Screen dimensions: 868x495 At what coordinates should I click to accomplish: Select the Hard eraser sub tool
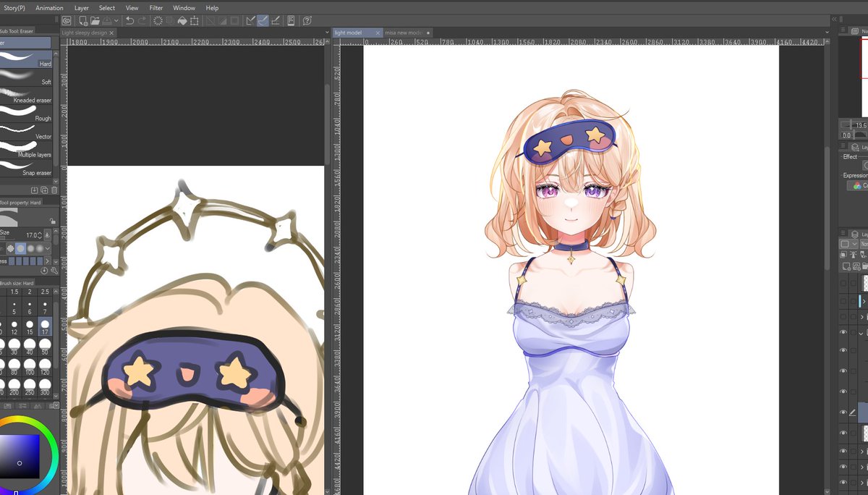[26, 60]
